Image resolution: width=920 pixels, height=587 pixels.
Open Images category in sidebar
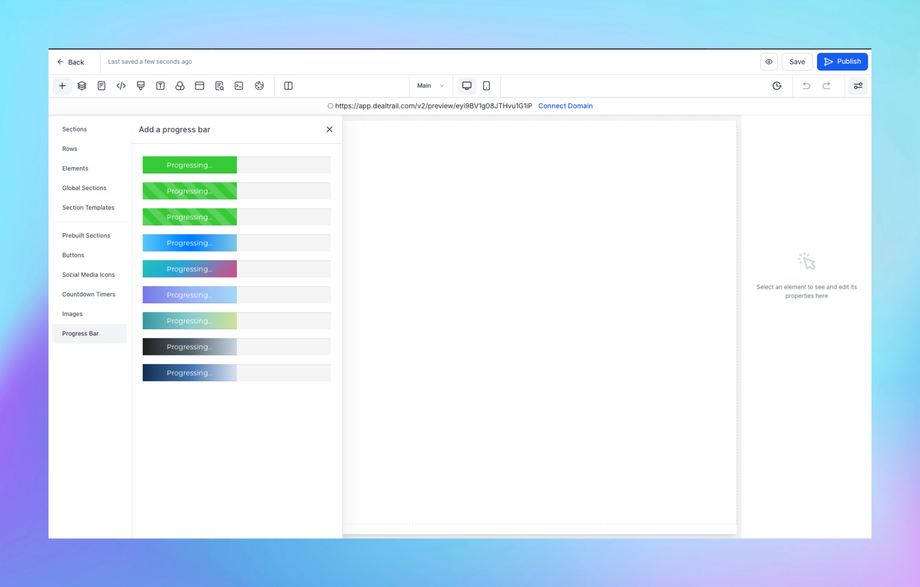(x=72, y=314)
